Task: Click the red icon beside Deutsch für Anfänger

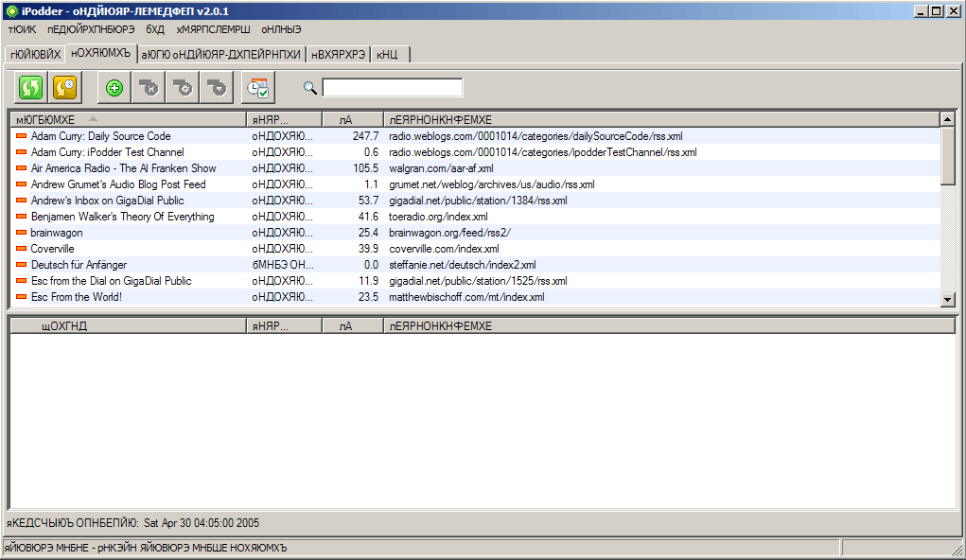Action: 21,264
